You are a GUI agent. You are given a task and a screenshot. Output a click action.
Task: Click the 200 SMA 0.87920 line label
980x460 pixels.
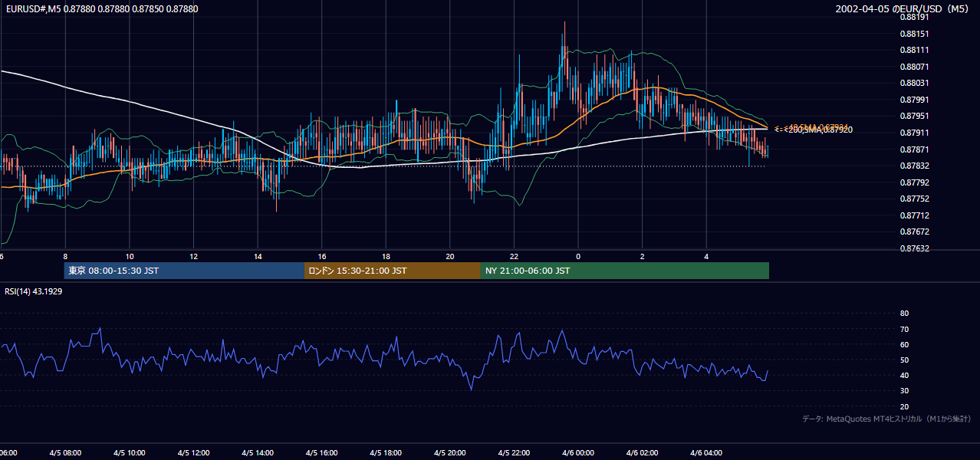[814, 130]
